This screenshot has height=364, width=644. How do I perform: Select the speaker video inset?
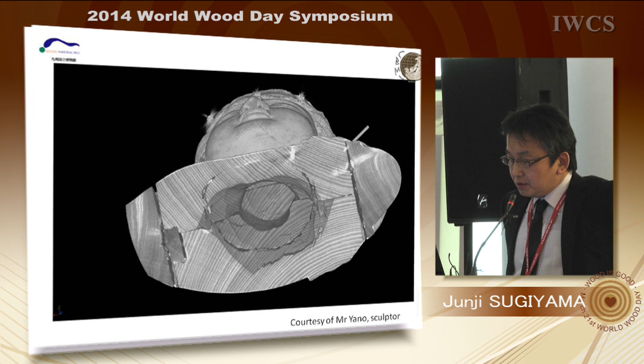[x=524, y=166]
